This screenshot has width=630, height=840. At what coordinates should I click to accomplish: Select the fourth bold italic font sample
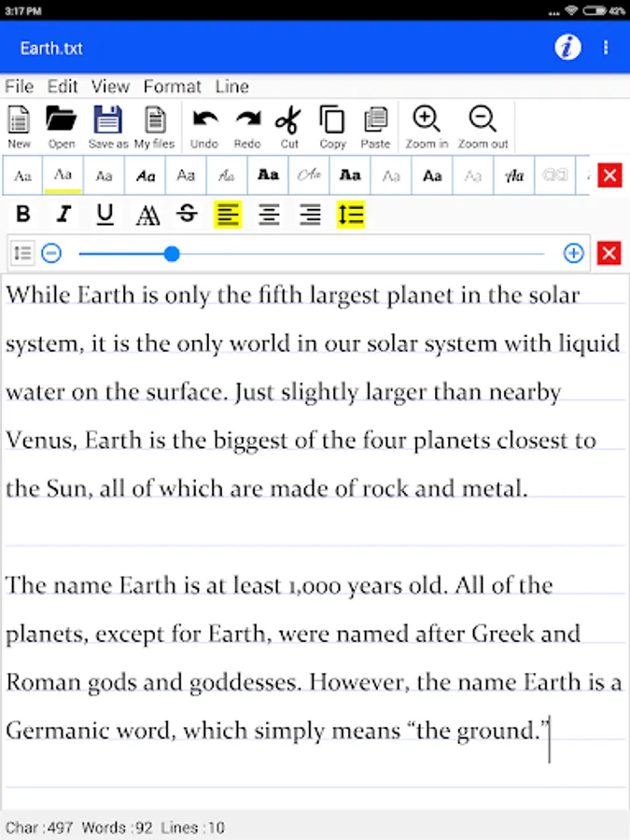[x=146, y=175]
